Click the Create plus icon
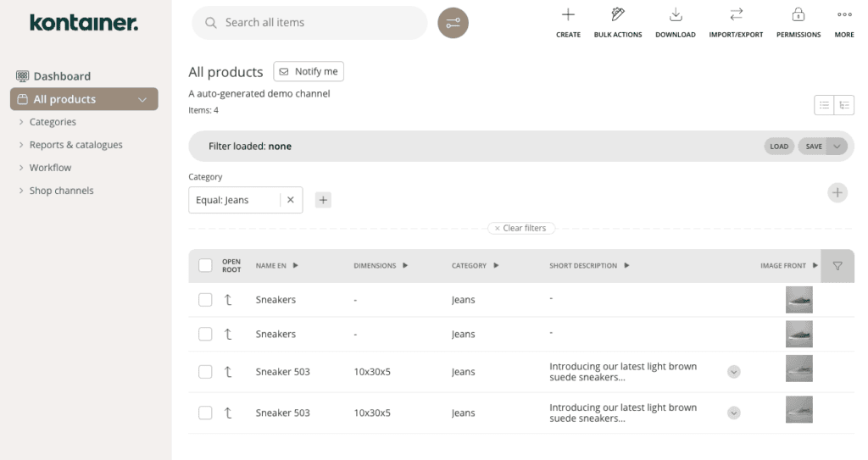868x460 pixels. coord(568,15)
